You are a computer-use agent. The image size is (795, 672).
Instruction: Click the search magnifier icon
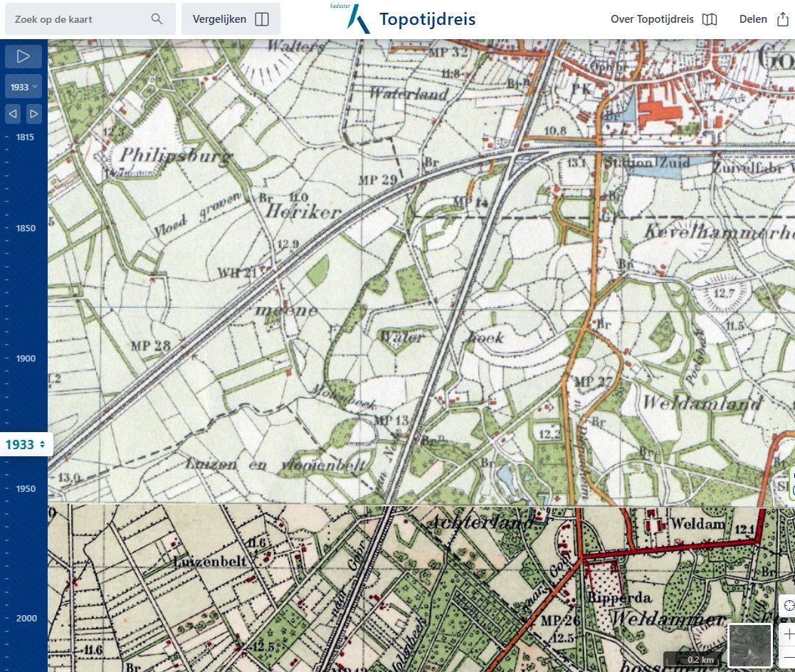click(x=157, y=19)
